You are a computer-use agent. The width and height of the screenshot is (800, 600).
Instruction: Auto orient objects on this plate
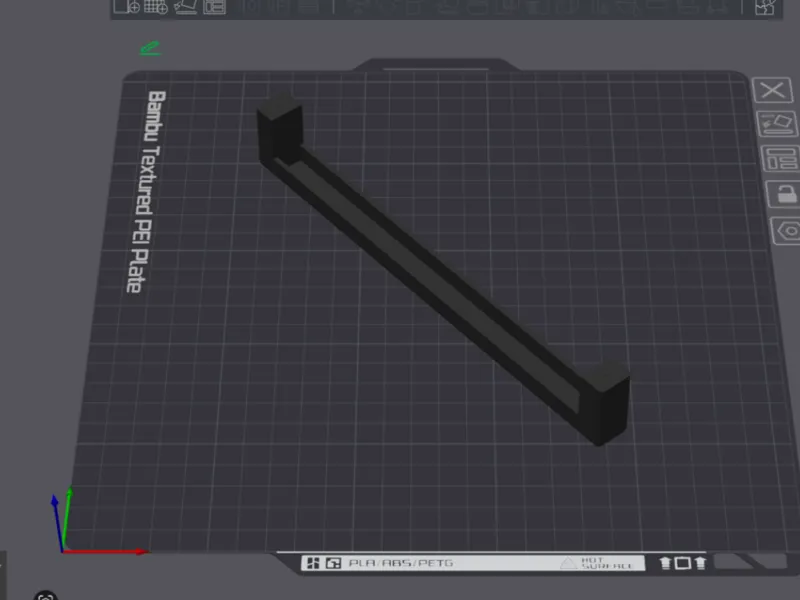[777, 123]
